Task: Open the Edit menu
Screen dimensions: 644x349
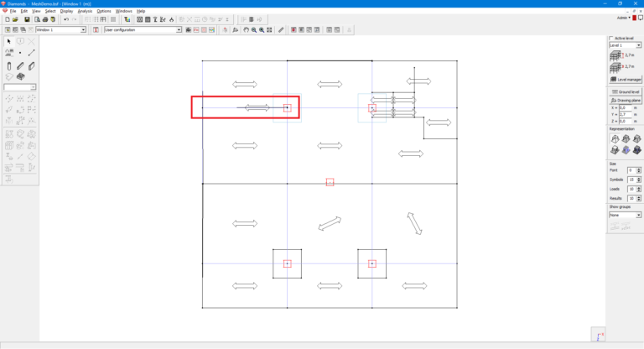Action: click(24, 11)
